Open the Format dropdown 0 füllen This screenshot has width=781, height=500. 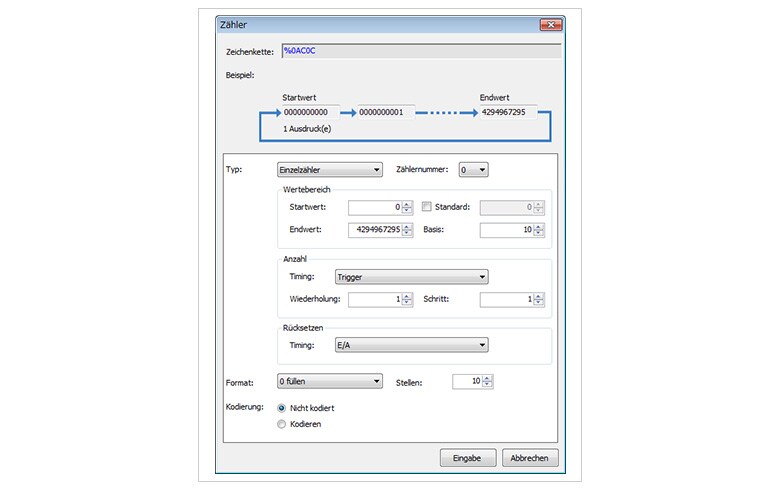coord(329,381)
